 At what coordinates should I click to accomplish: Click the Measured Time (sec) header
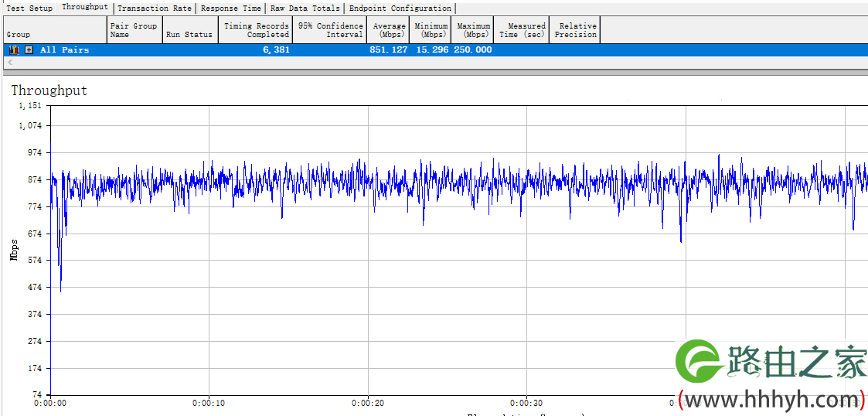[x=521, y=30]
